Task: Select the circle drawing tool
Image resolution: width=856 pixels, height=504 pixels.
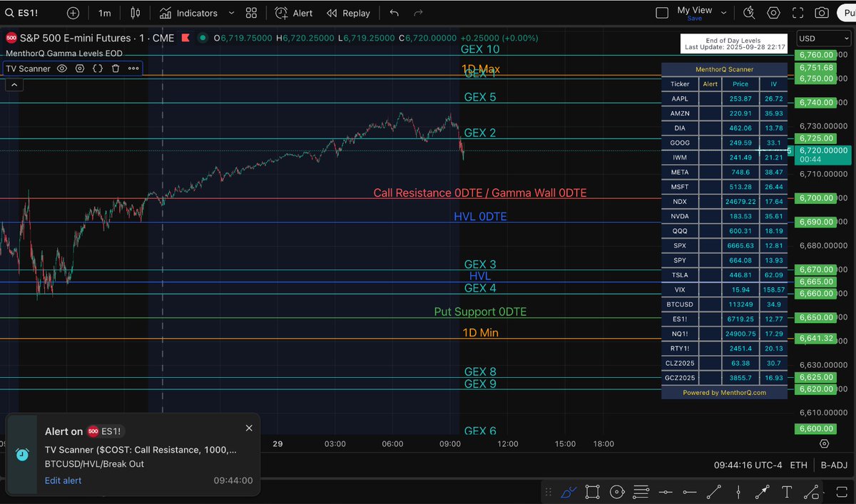Action: click(x=617, y=492)
